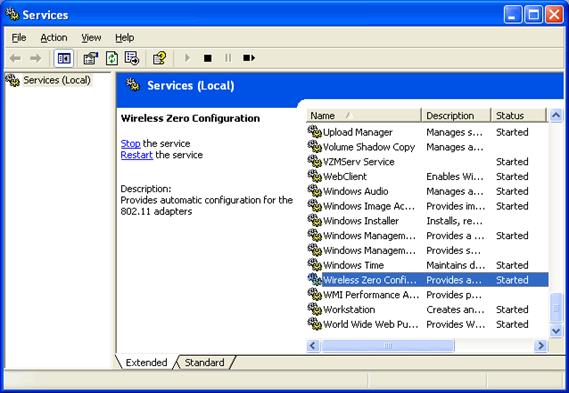This screenshot has width=569, height=393.
Task: Click the horizontal scrollbar thumb
Action: 388,346
